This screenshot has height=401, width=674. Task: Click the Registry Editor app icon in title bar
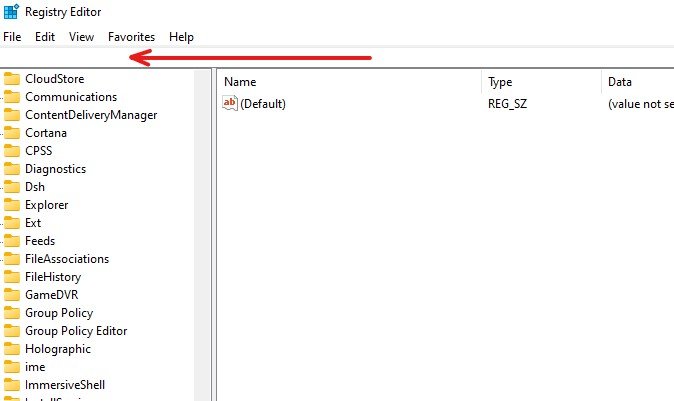(x=11, y=12)
